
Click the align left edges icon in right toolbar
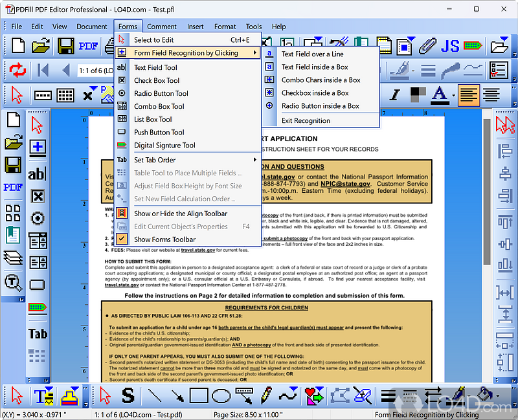click(x=505, y=151)
